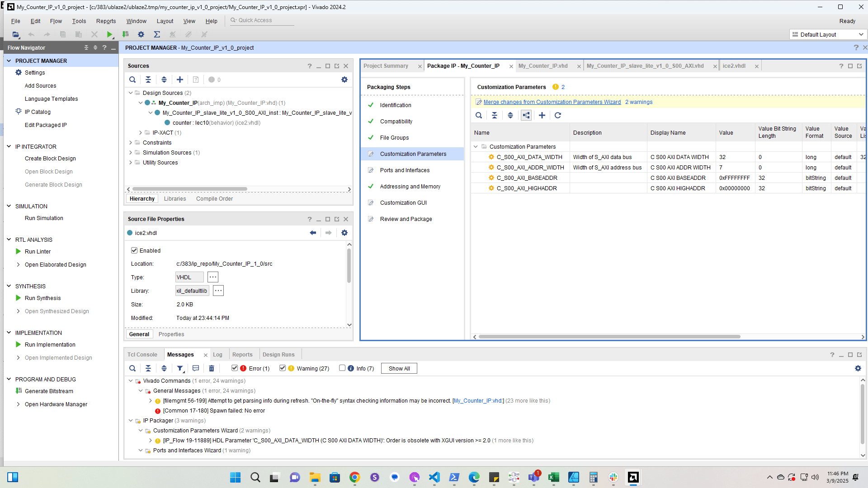Click the green Run toolbar arrow
The width and height of the screenshot is (868, 488).
109,34
